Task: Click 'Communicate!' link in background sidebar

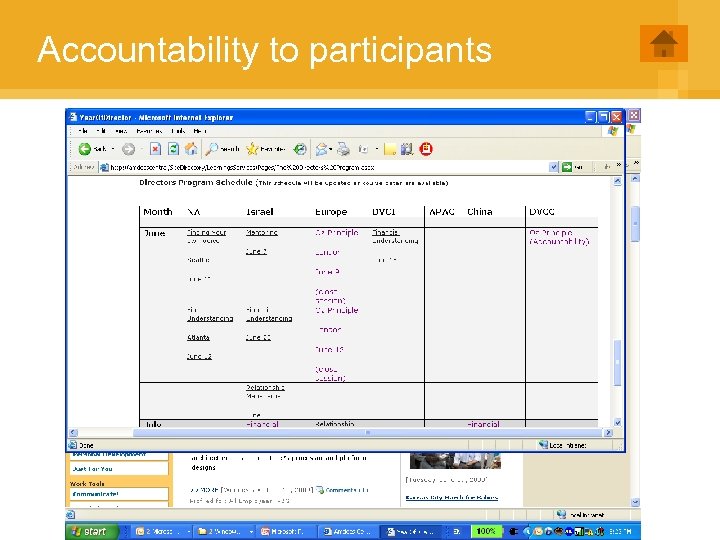Action: pyautogui.click(x=96, y=494)
